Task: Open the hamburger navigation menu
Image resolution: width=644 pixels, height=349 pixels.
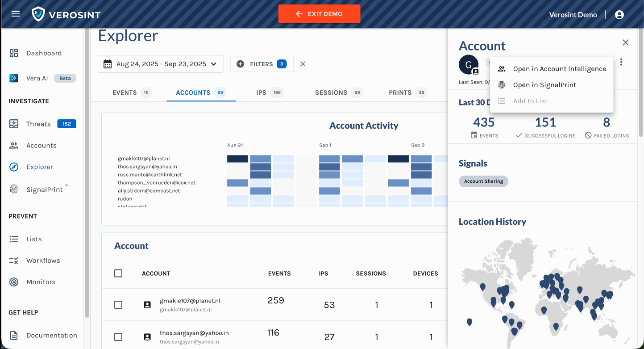Action: 16,14
